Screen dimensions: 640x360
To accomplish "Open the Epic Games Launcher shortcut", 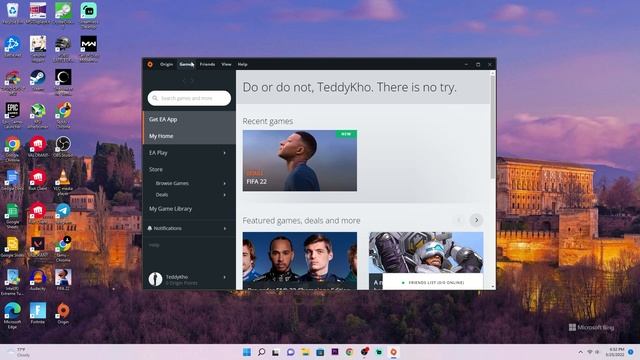I will pos(12,114).
